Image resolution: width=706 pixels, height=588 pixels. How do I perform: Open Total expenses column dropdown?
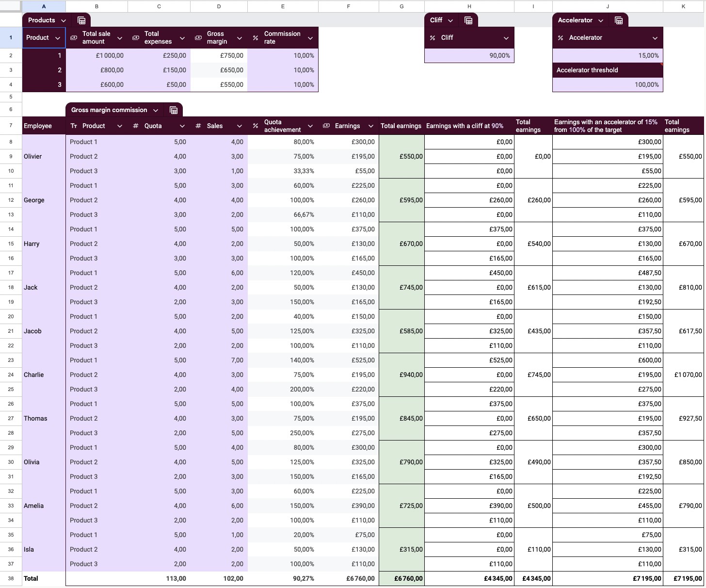[182, 38]
